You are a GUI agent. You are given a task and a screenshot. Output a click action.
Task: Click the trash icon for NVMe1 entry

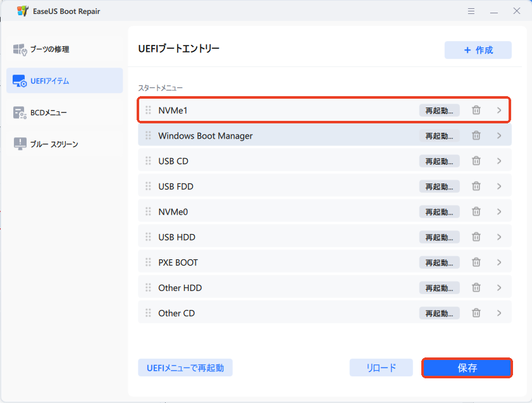click(476, 110)
